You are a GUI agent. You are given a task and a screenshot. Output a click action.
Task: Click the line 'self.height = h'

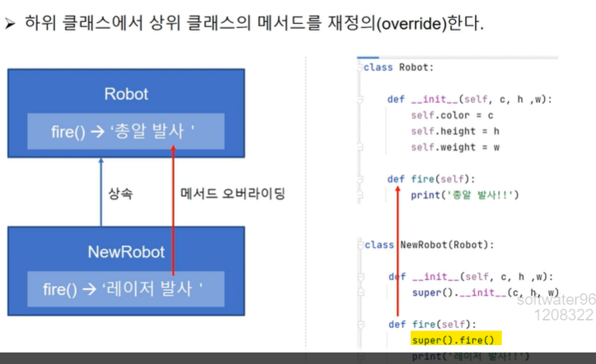click(x=455, y=131)
